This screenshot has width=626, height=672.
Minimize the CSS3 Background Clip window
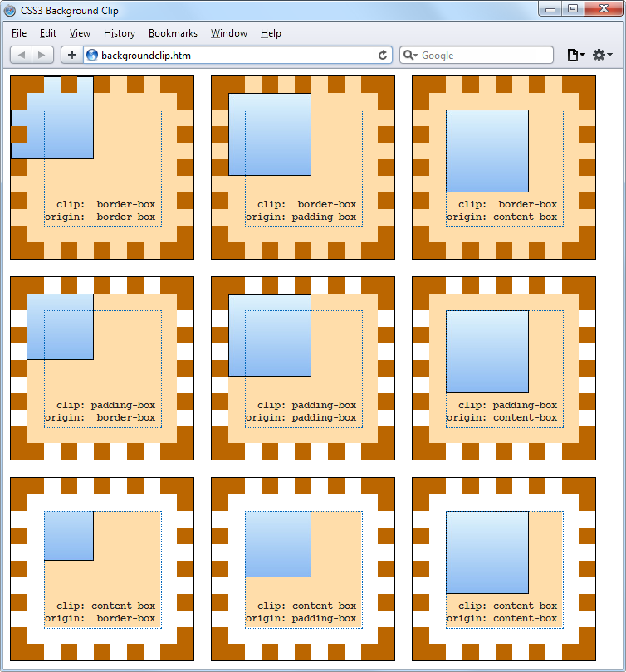[x=550, y=8]
